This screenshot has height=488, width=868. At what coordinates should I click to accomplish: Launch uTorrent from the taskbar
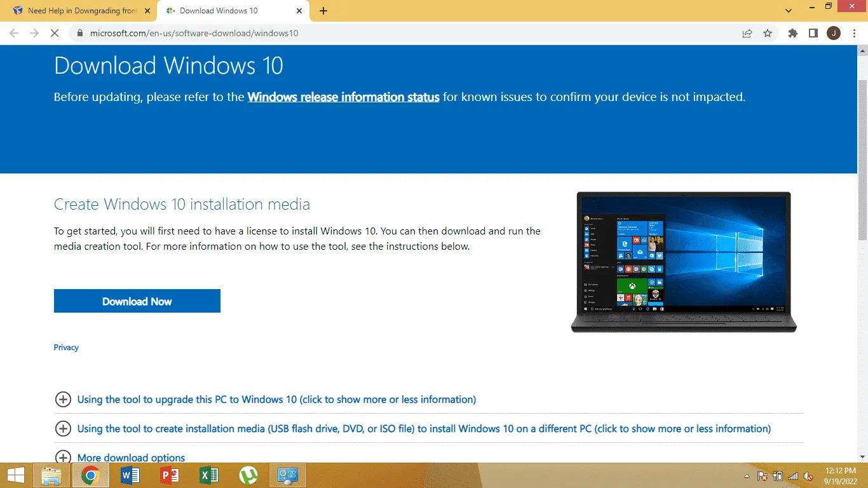pyautogui.click(x=248, y=475)
